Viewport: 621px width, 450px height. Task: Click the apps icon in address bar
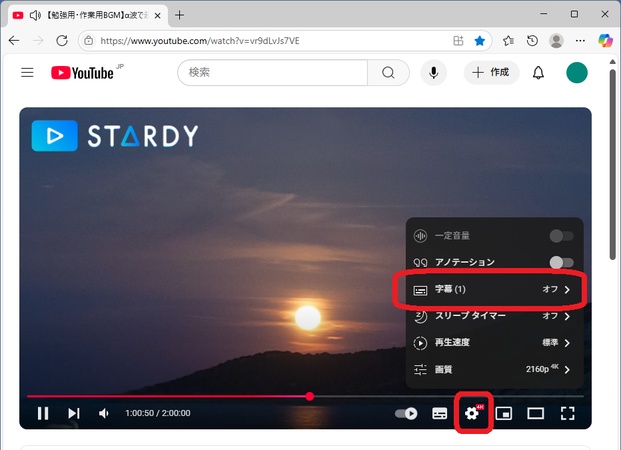(x=458, y=40)
